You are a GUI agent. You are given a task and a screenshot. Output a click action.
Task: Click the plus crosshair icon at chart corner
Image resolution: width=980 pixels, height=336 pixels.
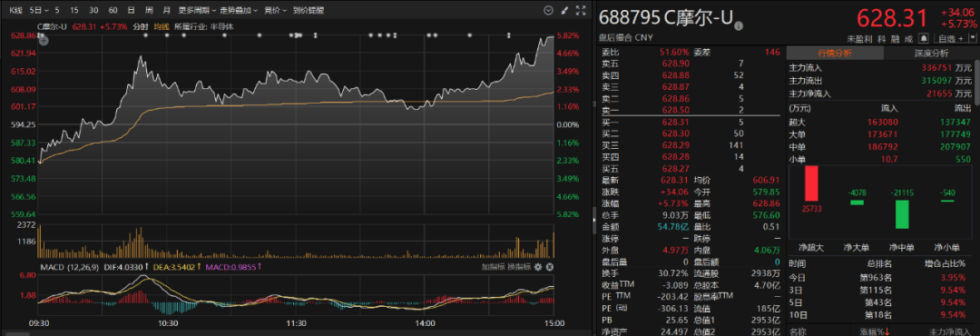tap(44, 41)
